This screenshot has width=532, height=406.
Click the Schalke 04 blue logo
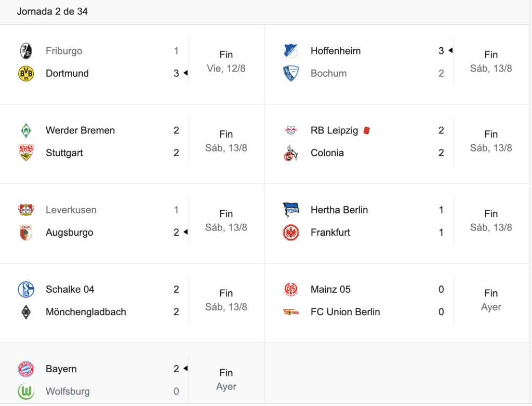(x=26, y=289)
